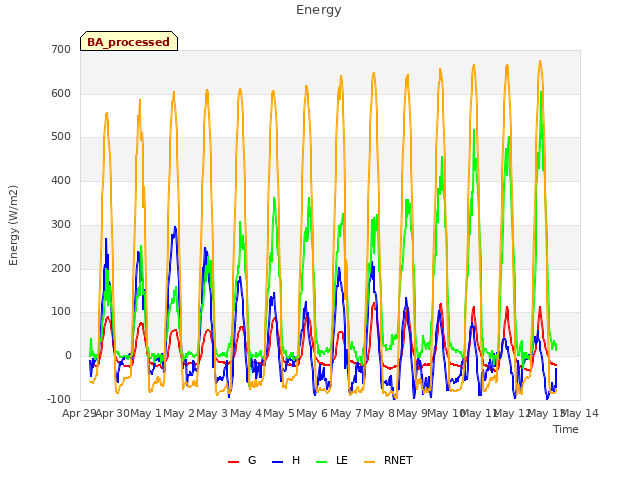
Task: Click the Energy (W/m2) y-axis title
Action: [x=13, y=225]
